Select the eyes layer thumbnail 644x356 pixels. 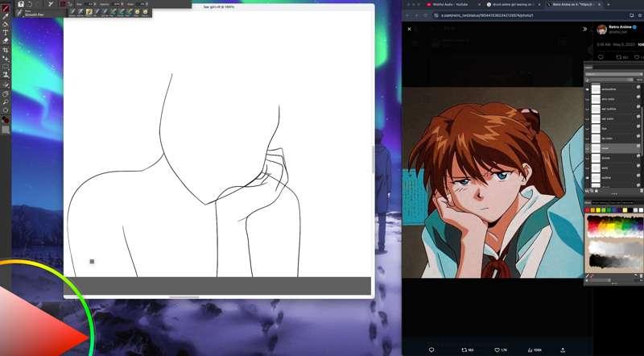point(596,168)
